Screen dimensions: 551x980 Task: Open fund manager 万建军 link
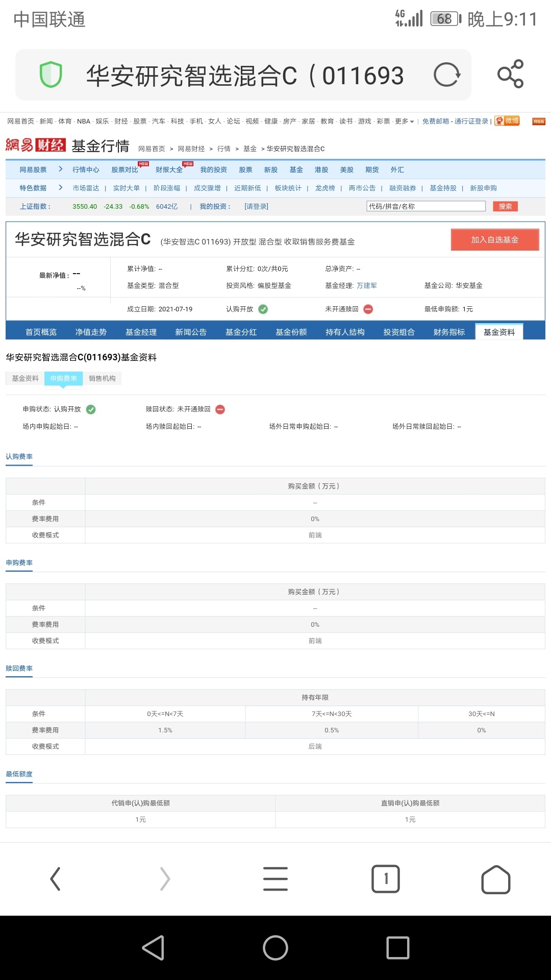tap(367, 286)
